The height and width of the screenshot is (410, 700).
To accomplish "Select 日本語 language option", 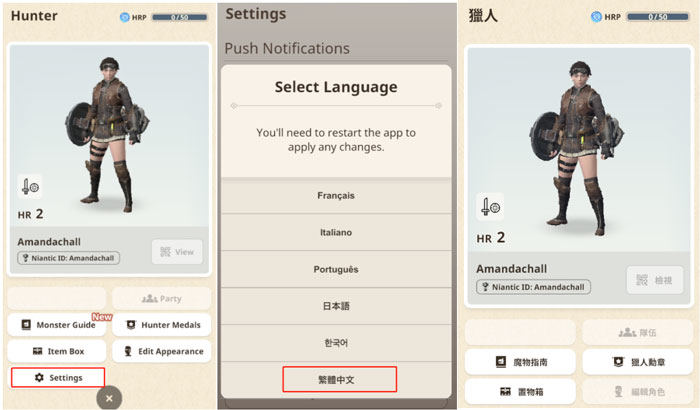I will 336,306.
